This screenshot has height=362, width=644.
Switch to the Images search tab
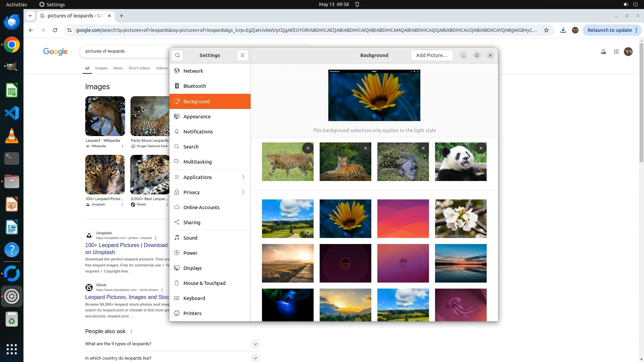[x=101, y=68]
